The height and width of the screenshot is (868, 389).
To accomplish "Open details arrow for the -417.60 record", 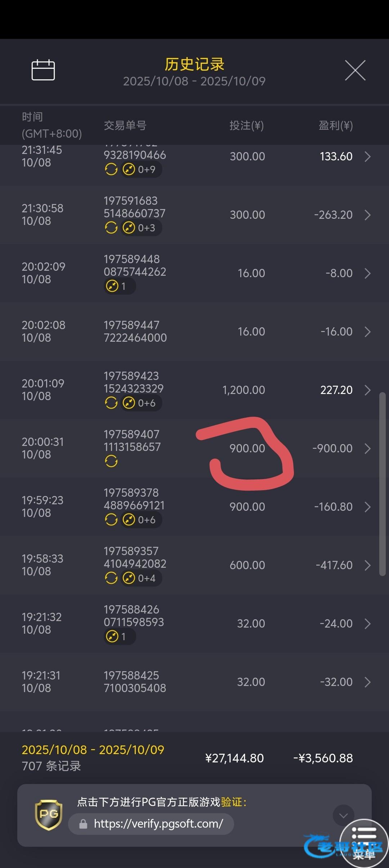I will 367,566.
